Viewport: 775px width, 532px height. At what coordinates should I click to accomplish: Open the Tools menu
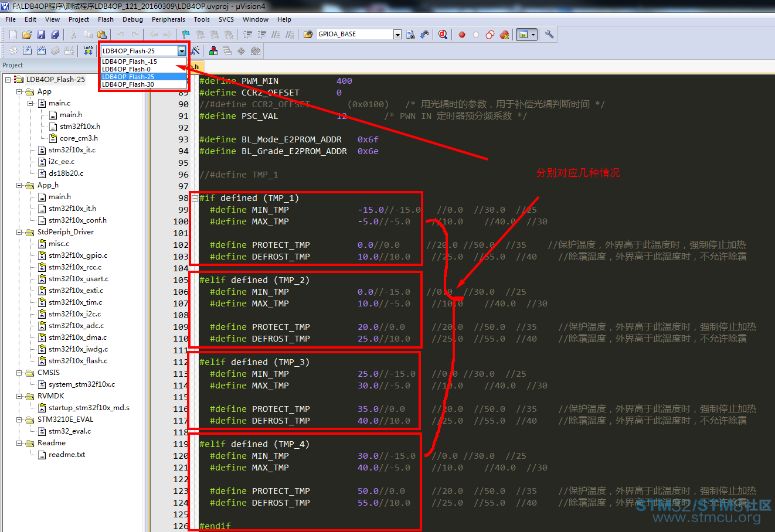click(202, 19)
